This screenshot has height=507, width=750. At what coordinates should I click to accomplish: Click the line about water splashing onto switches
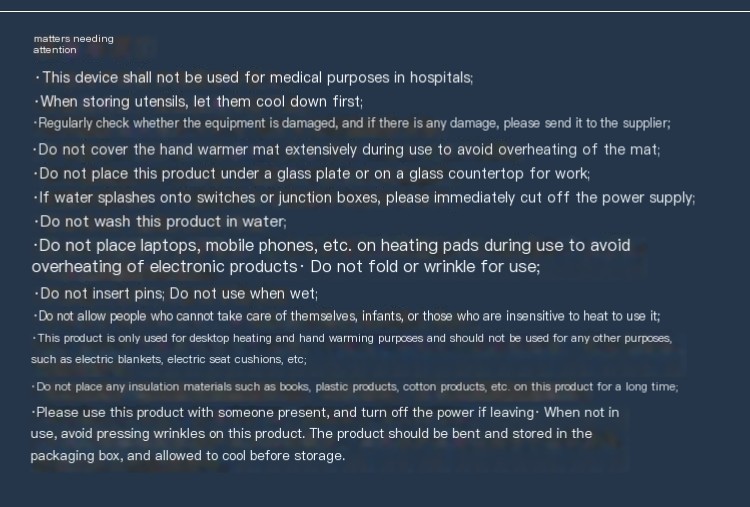[x=364, y=197]
